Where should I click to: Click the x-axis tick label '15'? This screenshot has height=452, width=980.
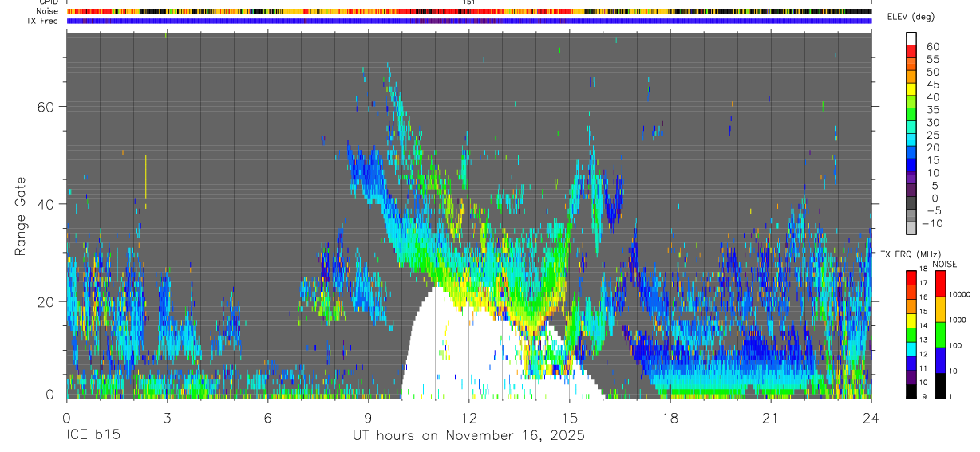(570, 417)
